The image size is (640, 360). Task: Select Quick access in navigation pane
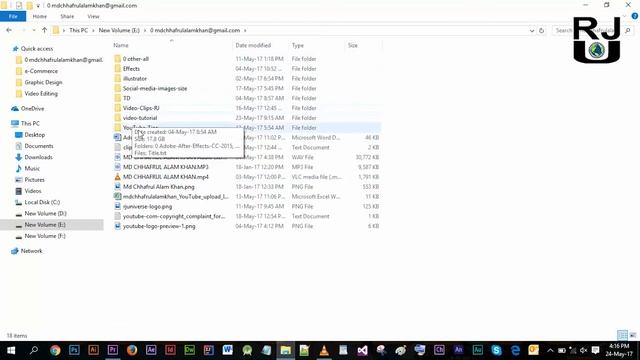pos(37,49)
